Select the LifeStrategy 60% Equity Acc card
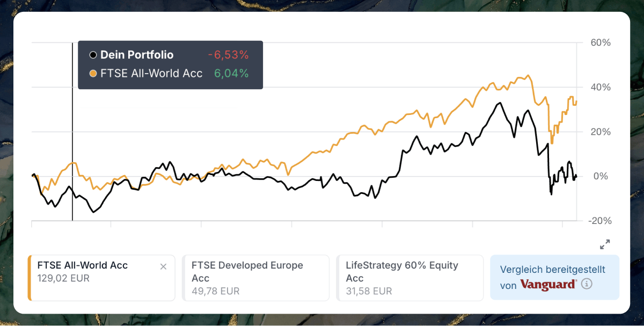The image size is (644, 326). (x=409, y=278)
